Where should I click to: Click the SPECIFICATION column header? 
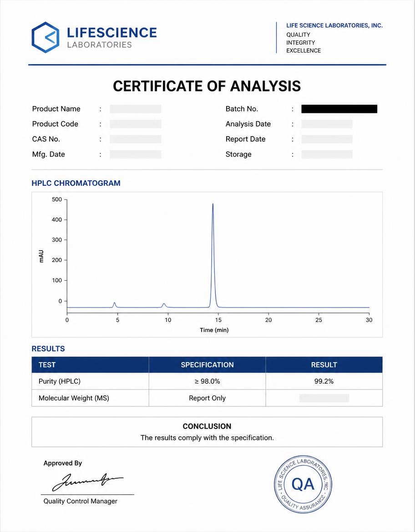(x=207, y=365)
